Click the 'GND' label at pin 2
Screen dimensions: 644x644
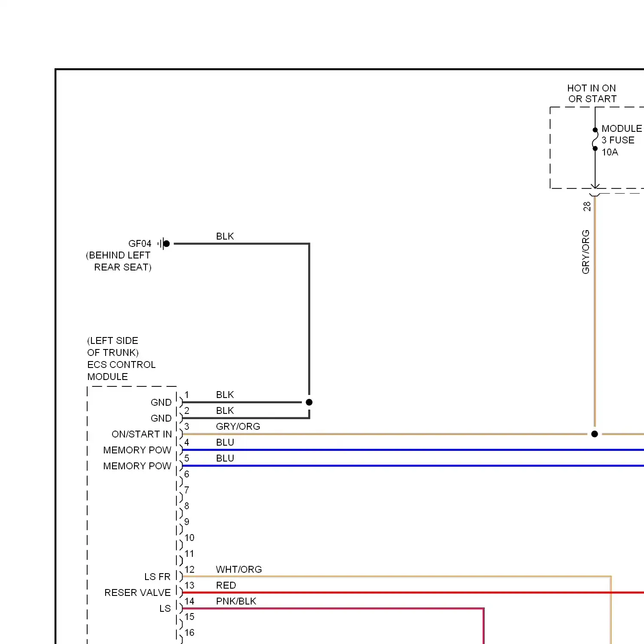pyautogui.click(x=161, y=418)
